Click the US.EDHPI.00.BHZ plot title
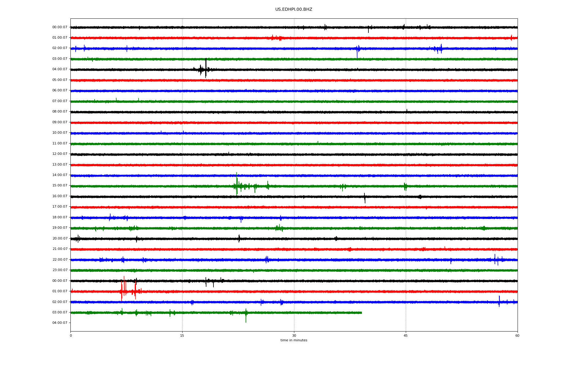Image resolution: width=588 pixels, height=368 pixels. [x=294, y=10]
